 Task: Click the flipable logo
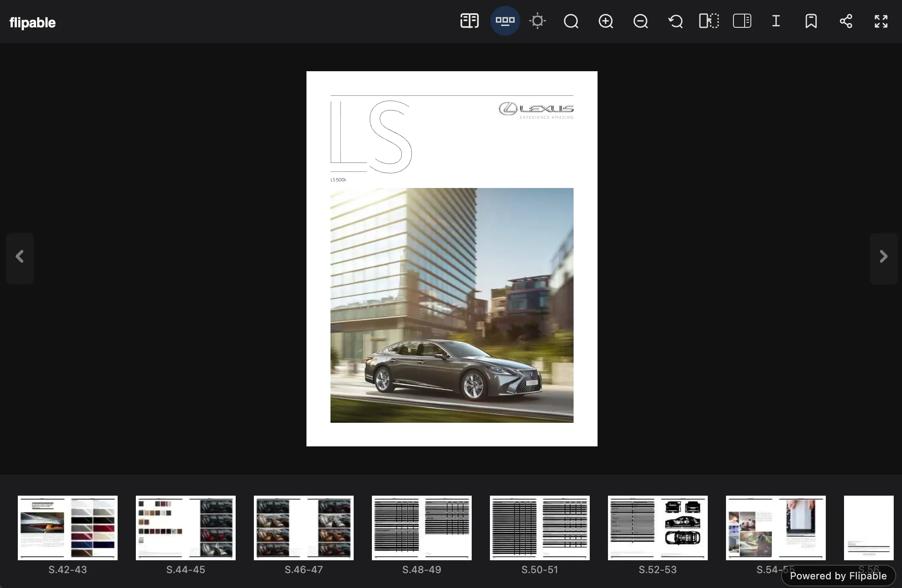tap(32, 22)
